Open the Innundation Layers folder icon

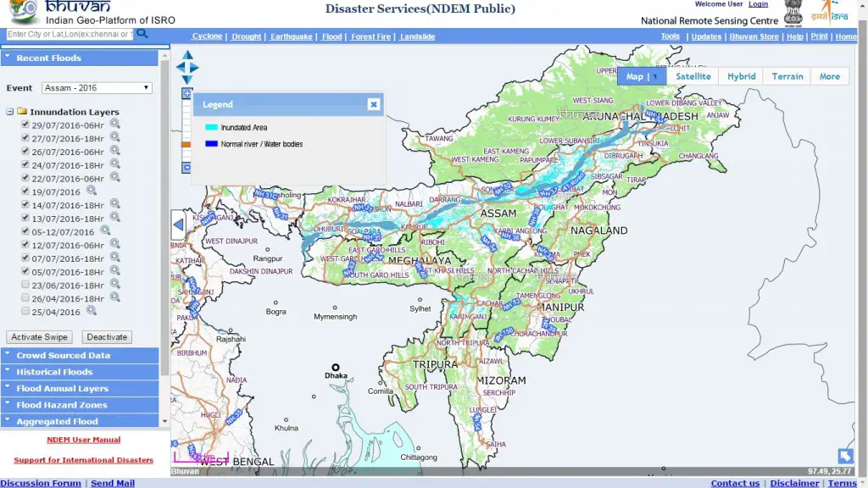22,111
